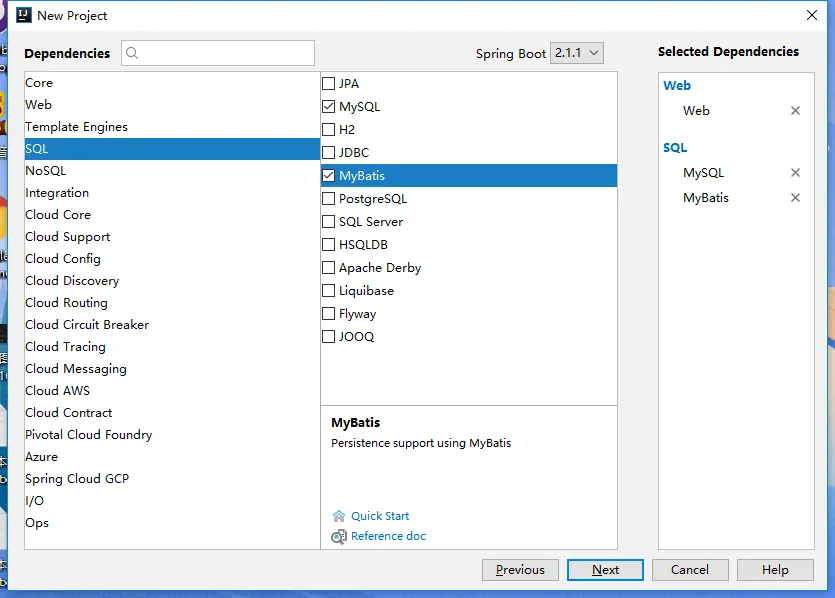Check the Flyway dependency

coord(328,314)
